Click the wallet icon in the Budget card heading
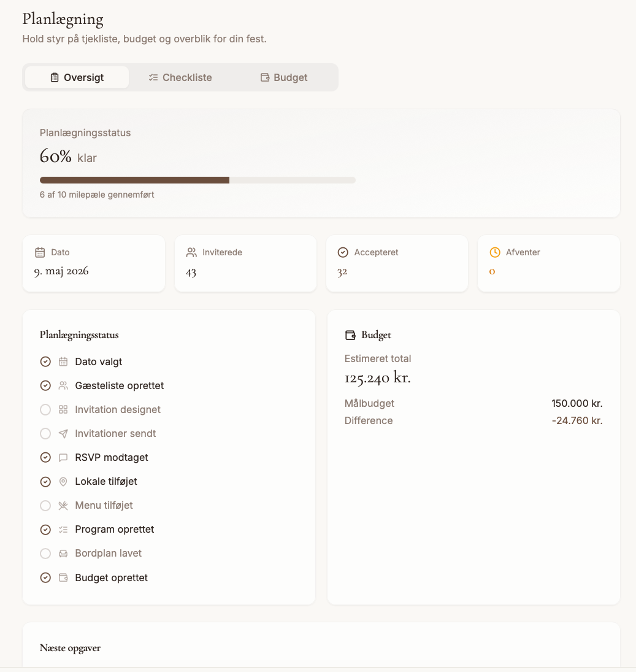Screen dimensions: 636x672 (x=350, y=335)
